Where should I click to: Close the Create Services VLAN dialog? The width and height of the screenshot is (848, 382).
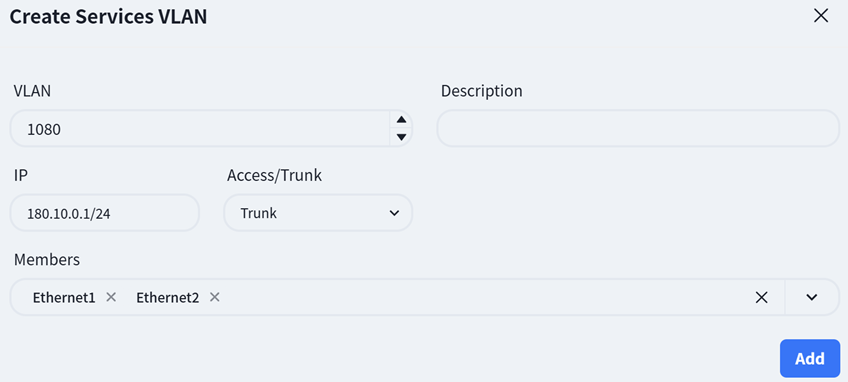point(821,16)
